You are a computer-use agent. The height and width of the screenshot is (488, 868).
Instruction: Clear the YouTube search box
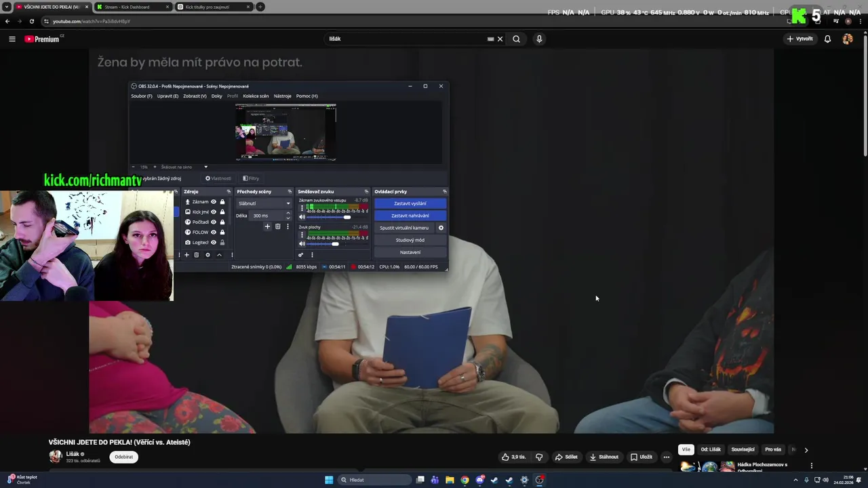click(500, 39)
